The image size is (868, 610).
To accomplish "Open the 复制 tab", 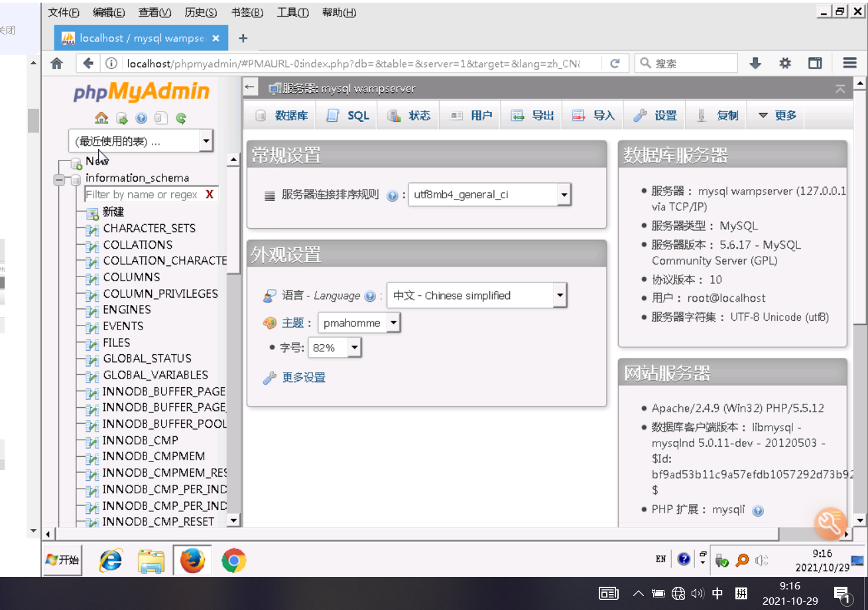I will 717,115.
